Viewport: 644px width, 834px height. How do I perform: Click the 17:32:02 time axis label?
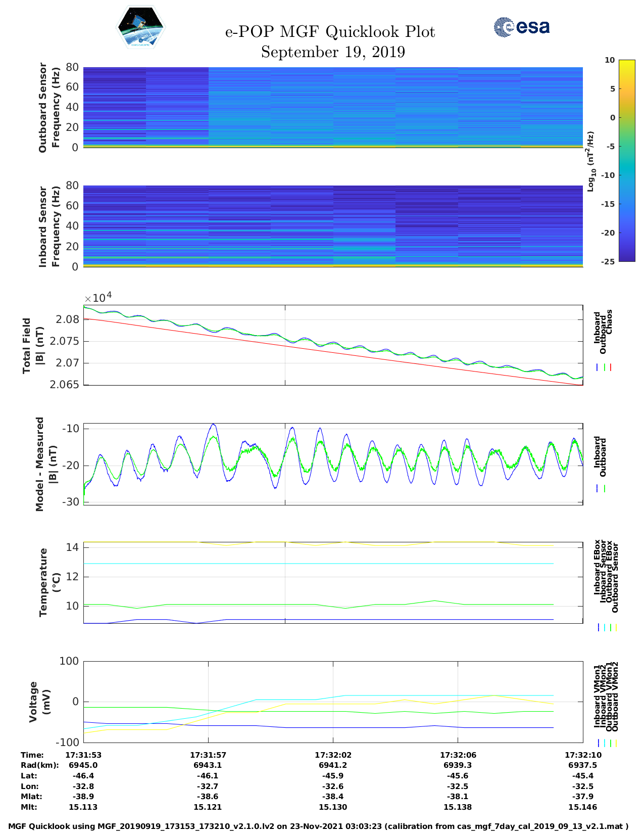333,755
